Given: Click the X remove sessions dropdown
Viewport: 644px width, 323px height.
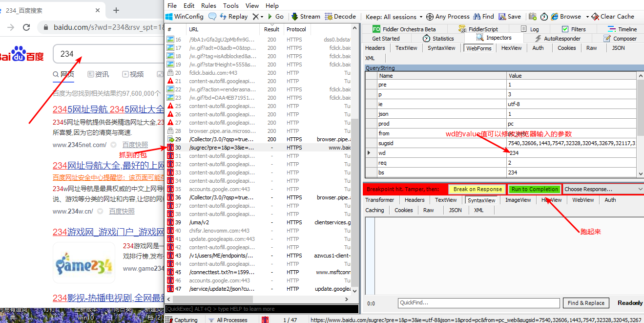Looking at the screenshot, I should 257,17.
